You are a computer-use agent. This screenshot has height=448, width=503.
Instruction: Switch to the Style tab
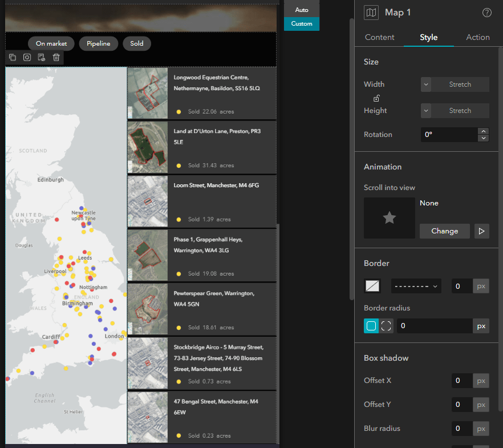[429, 37]
